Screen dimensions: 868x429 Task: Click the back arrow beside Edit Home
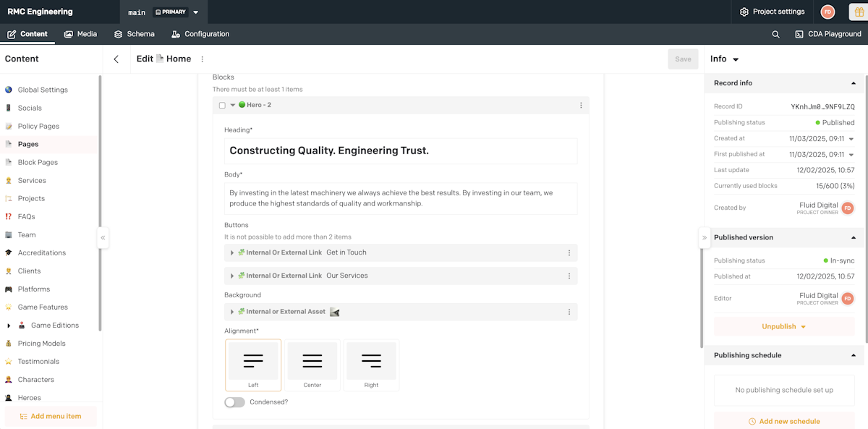pyautogui.click(x=116, y=59)
